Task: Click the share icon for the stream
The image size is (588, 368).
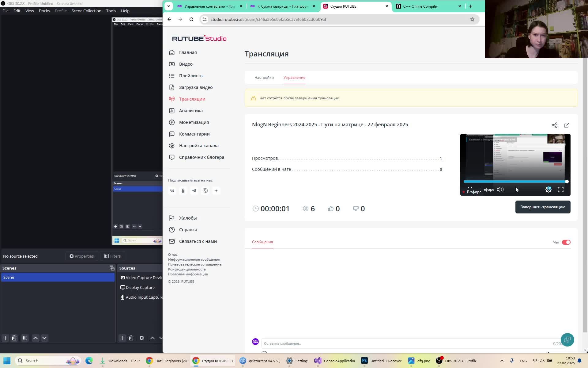Action: (554, 125)
